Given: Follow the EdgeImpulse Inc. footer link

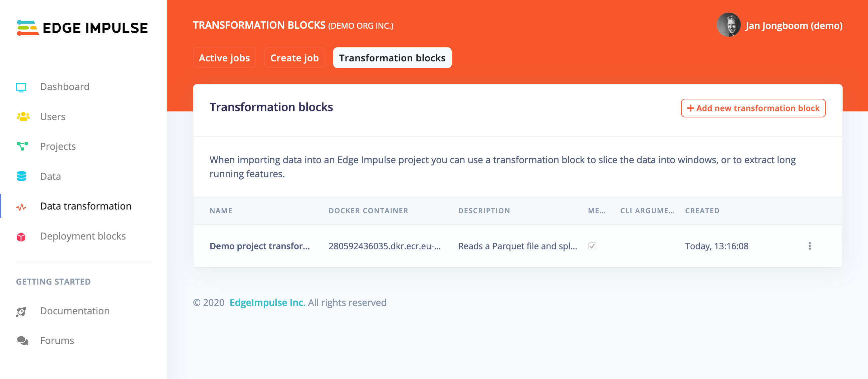Looking at the screenshot, I should click(x=267, y=302).
